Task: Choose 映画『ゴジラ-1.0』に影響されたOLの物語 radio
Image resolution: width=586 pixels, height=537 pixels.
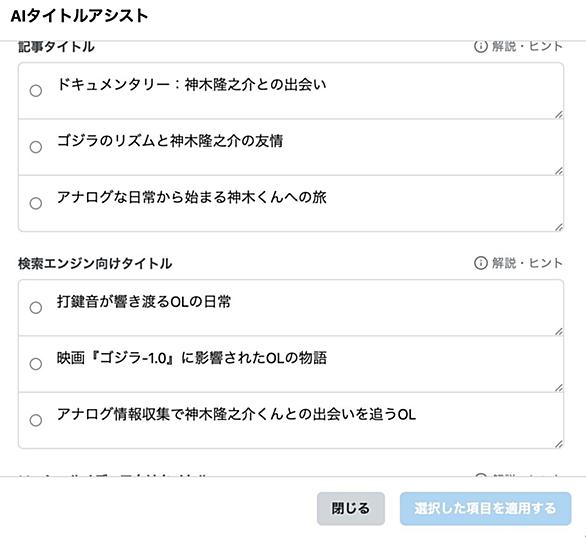Action: point(36,364)
